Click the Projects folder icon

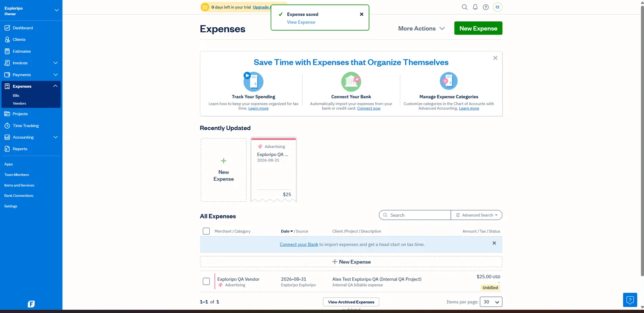click(x=7, y=114)
